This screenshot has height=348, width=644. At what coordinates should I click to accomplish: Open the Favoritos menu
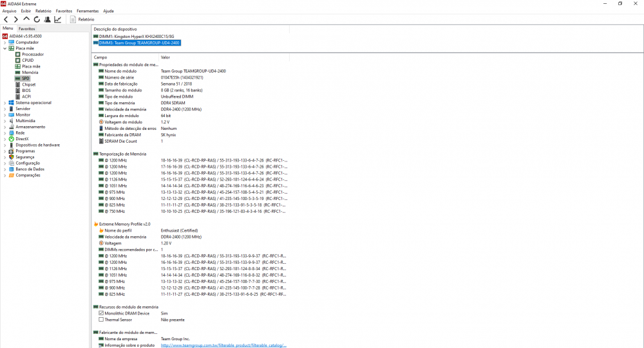(64, 11)
